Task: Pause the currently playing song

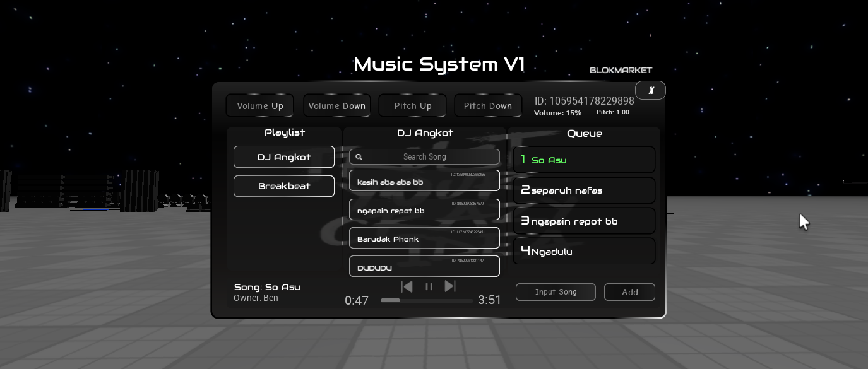Action: 429,286
